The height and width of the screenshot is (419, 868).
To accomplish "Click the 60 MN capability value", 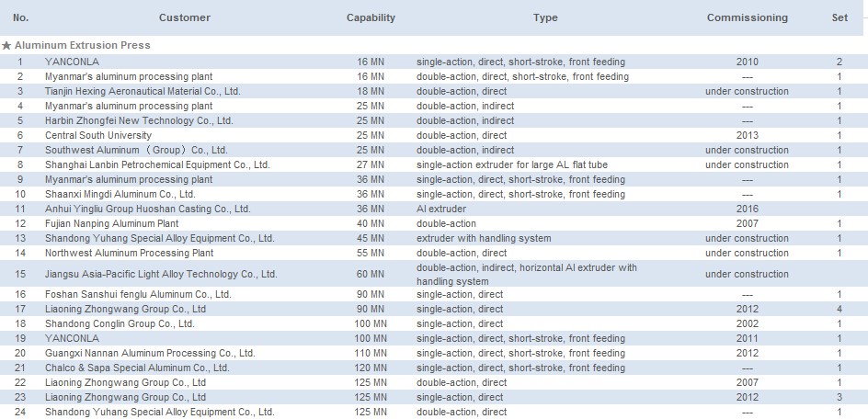I will pos(371,274).
